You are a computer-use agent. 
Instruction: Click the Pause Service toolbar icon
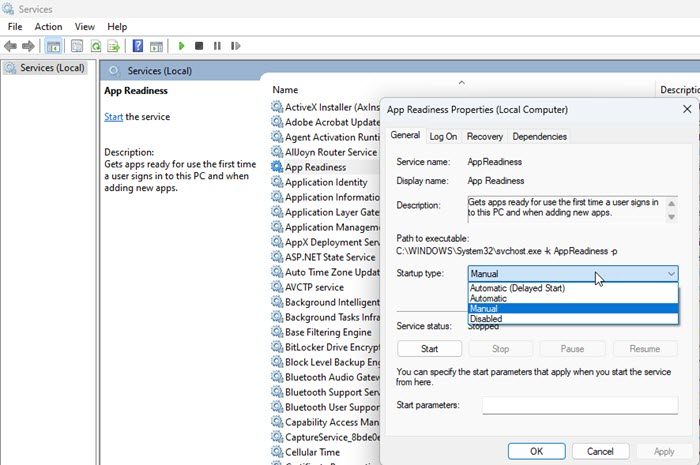[217, 46]
